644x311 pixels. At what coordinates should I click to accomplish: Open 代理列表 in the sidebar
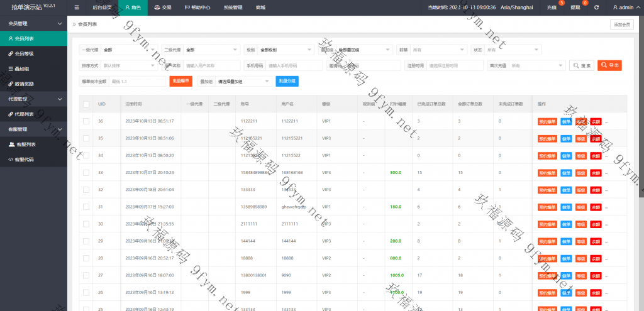[x=34, y=114]
